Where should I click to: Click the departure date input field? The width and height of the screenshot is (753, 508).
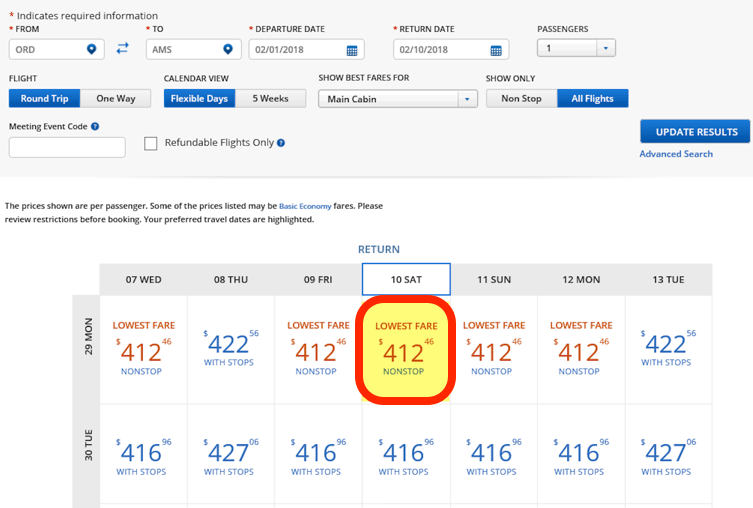click(x=306, y=49)
